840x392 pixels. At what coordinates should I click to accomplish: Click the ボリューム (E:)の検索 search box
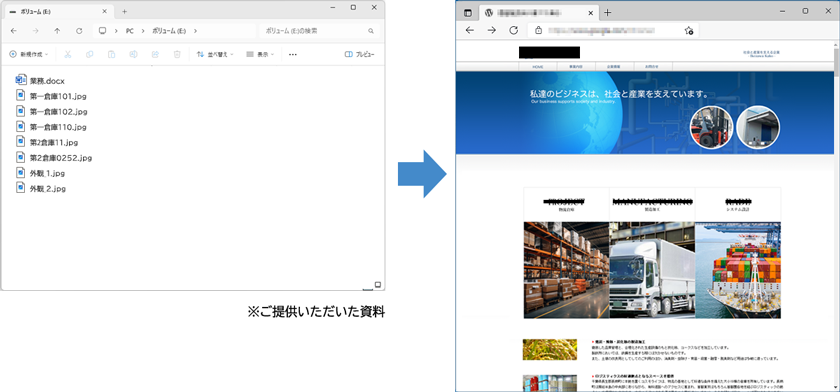coord(319,31)
